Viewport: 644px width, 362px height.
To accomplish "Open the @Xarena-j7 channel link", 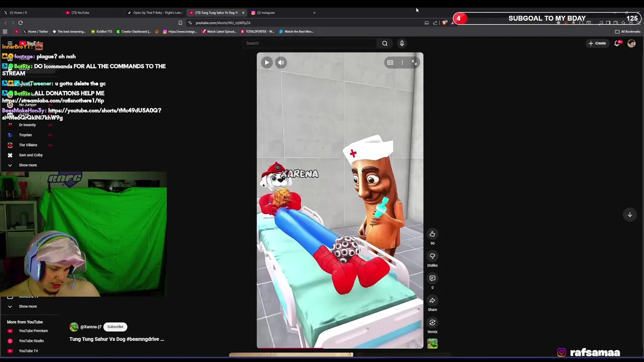I will coord(91,327).
